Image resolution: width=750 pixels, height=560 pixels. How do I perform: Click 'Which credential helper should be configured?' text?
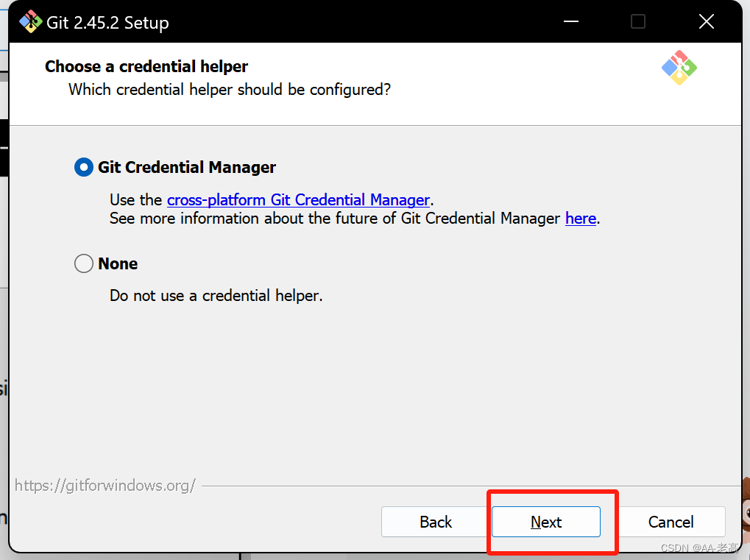(230, 90)
